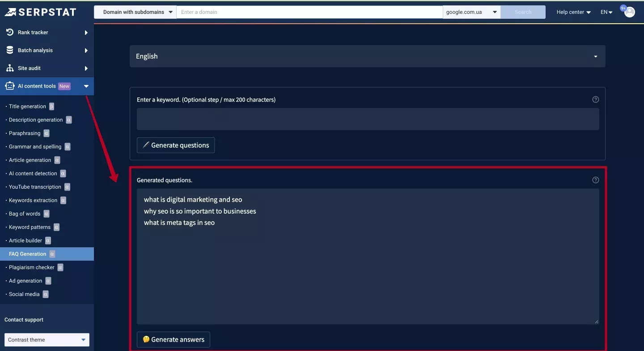Image resolution: width=644 pixels, height=351 pixels.
Task: Open Grammar and spelling tool
Action: pos(35,147)
